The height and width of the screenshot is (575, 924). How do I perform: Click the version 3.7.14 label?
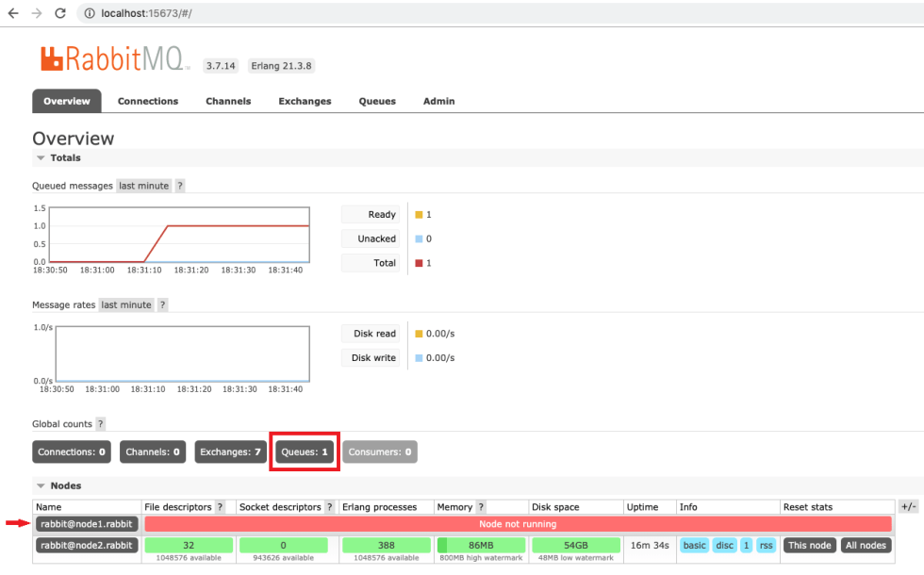click(x=221, y=65)
